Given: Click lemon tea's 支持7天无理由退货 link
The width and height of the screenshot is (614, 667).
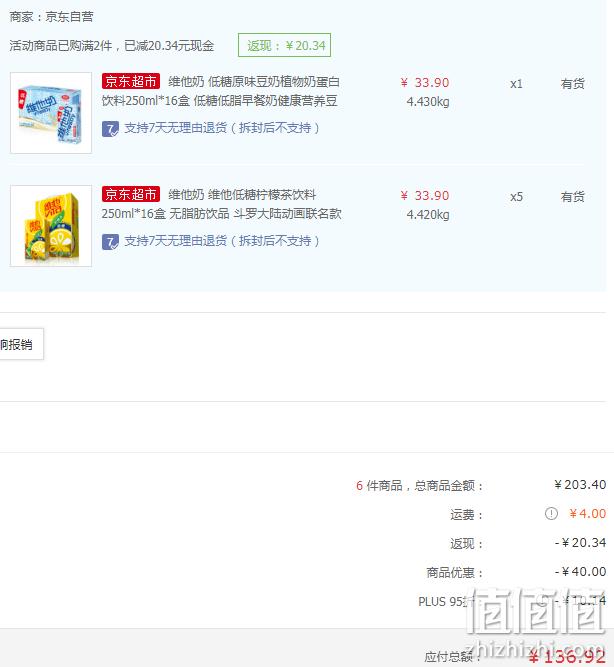Looking at the screenshot, I should pyautogui.click(x=222, y=241).
